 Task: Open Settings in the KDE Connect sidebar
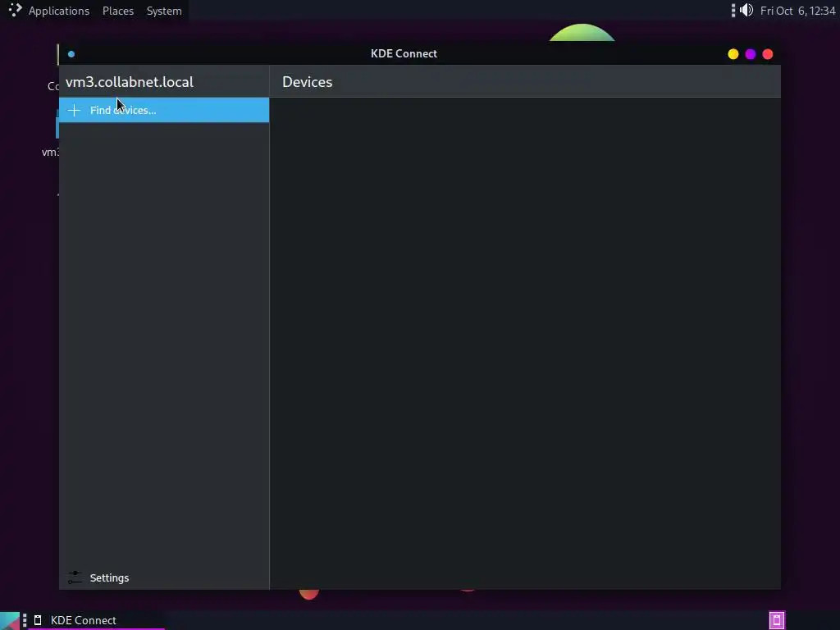(x=164, y=577)
